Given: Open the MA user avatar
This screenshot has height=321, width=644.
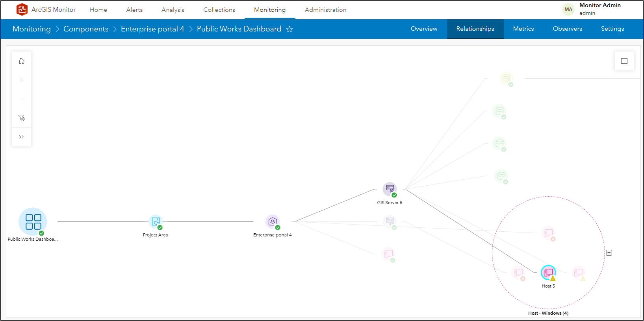Looking at the screenshot, I should pos(568,9).
